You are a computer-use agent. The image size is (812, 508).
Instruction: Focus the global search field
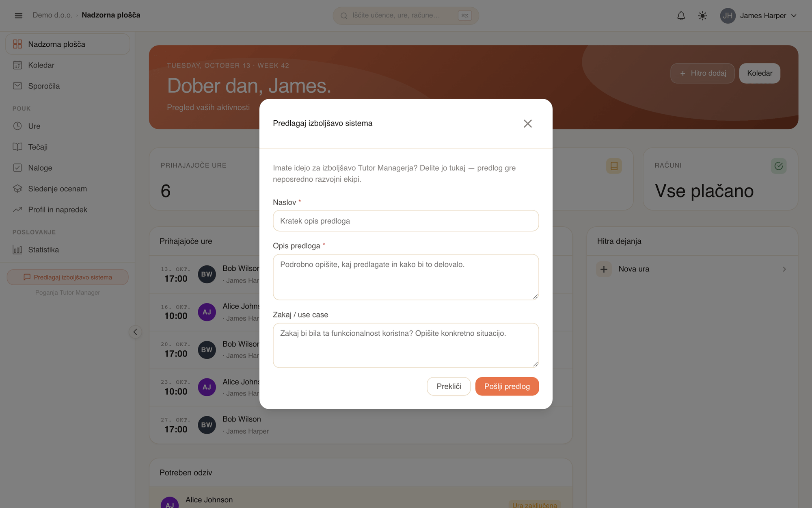click(406, 15)
